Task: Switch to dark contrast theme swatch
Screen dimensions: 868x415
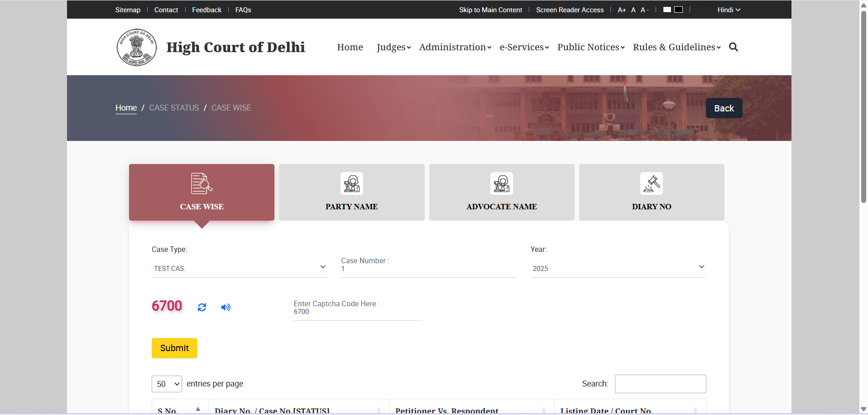Action: pyautogui.click(x=679, y=10)
